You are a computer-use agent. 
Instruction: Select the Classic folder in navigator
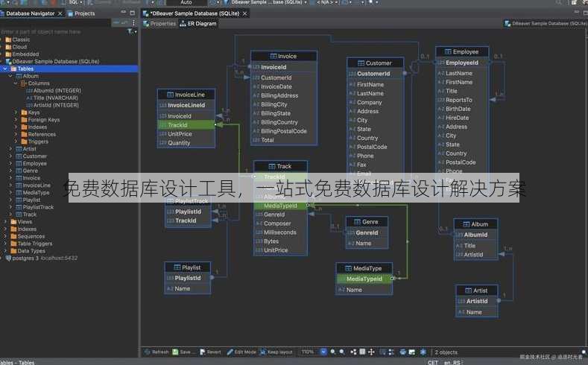click(18, 39)
